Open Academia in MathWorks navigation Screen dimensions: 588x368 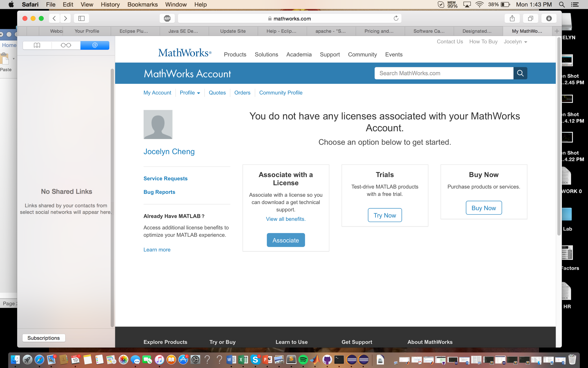[299, 55]
